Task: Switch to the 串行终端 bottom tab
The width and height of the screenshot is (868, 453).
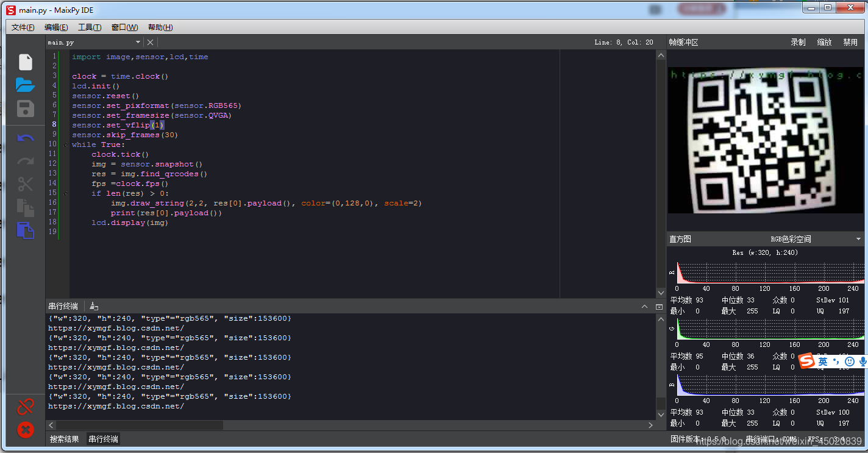Action: pyautogui.click(x=104, y=439)
